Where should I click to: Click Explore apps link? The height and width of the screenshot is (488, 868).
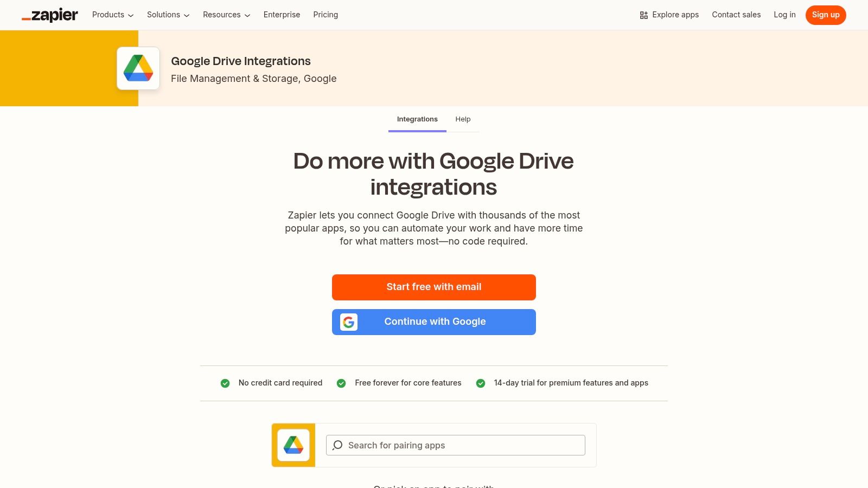tap(669, 15)
